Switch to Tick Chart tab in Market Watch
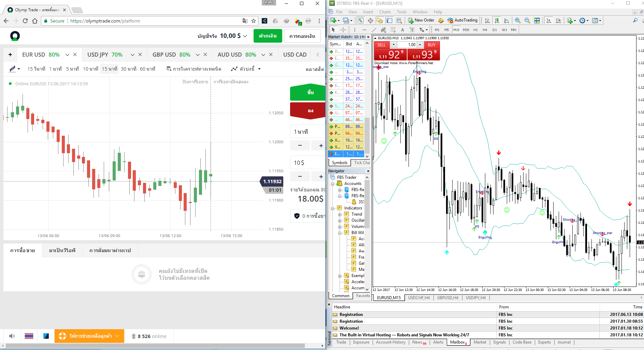Viewport: 644px width, 350px height. (361, 163)
